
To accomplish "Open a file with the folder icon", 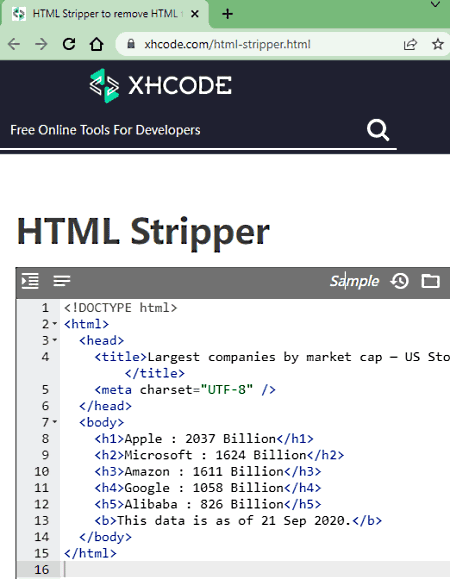I will click(x=430, y=281).
